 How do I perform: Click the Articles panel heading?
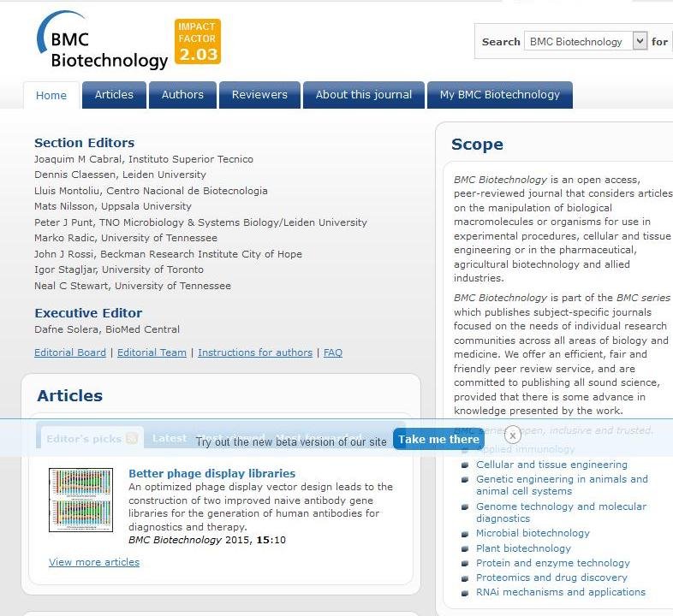(70, 395)
